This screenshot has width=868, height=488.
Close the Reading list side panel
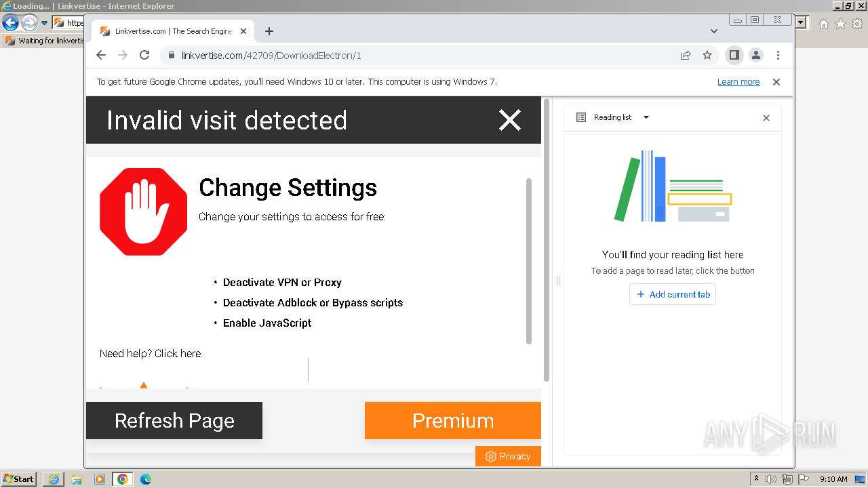coord(766,118)
